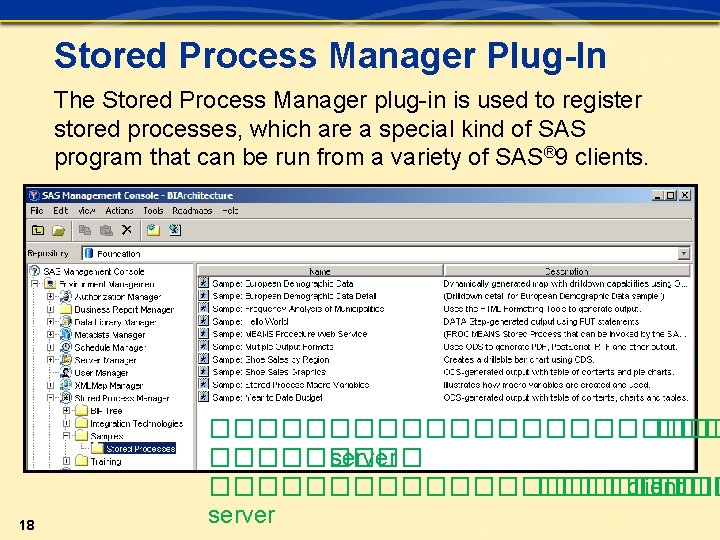The image size is (720, 540).
Task: Click the New Folder toolbar icon
Action: pyautogui.click(x=153, y=230)
